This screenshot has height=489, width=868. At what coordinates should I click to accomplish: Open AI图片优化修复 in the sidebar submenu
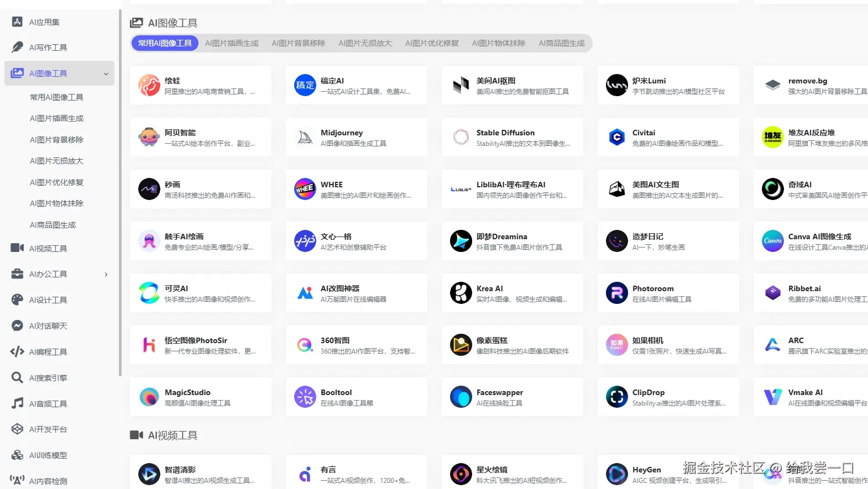pyautogui.click(x=57, y=182)
